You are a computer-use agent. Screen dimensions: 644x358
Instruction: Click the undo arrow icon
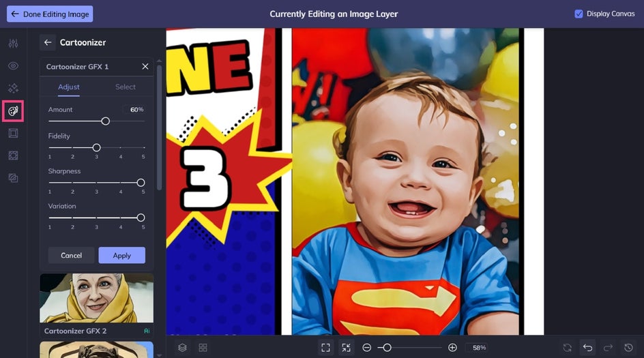click(x=588, y=348)
